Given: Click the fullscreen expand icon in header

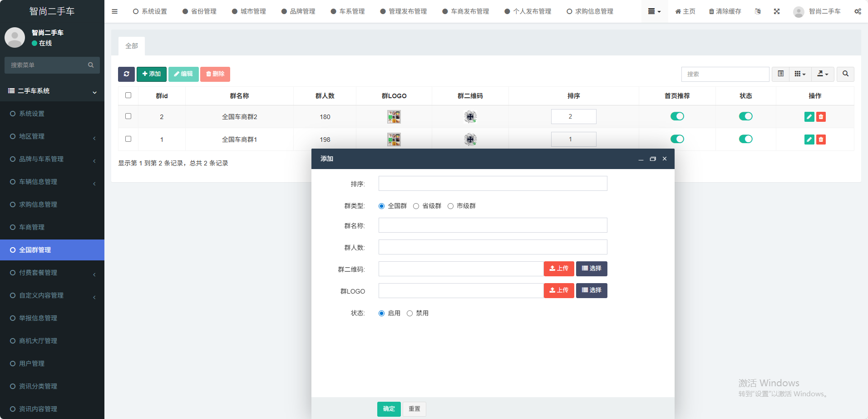Looking at the screenshot, I should click(777, 11).
